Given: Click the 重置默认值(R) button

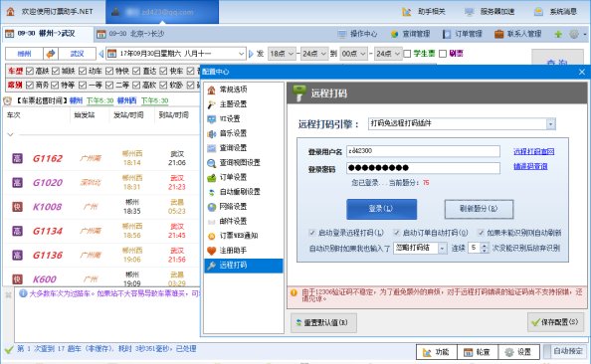Looking at the screenshot, I should 323,322.
